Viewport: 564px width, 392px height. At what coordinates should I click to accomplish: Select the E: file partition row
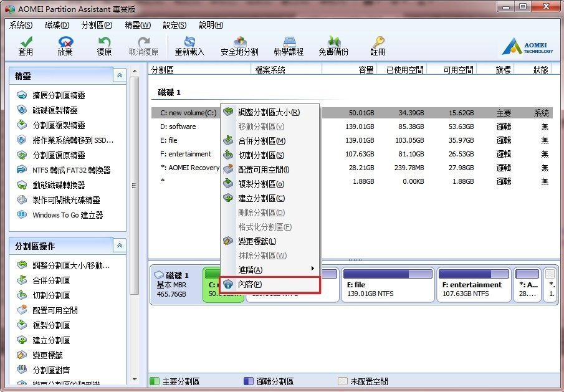tap(351, 140)
